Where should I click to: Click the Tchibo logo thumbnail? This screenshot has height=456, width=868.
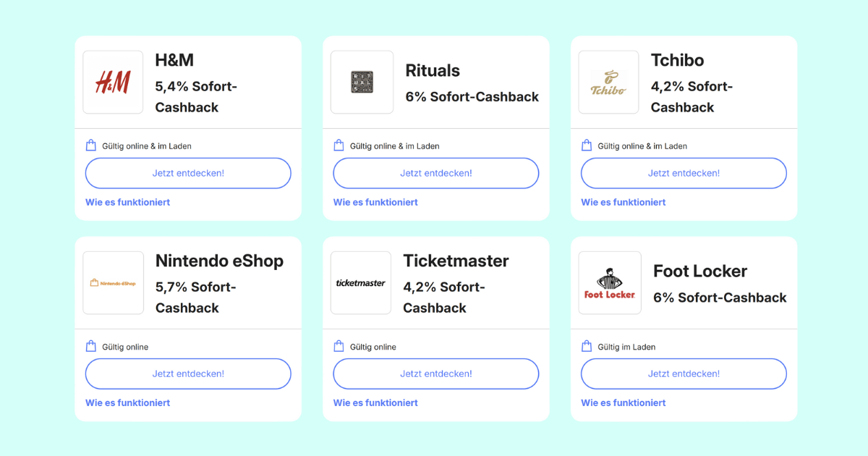[x=608, y=83]
